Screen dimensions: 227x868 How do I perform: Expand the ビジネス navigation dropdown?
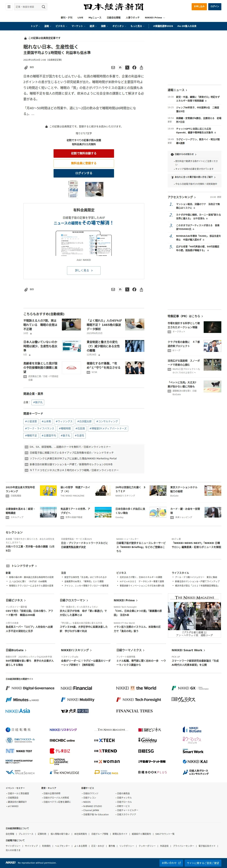[61, 26]
